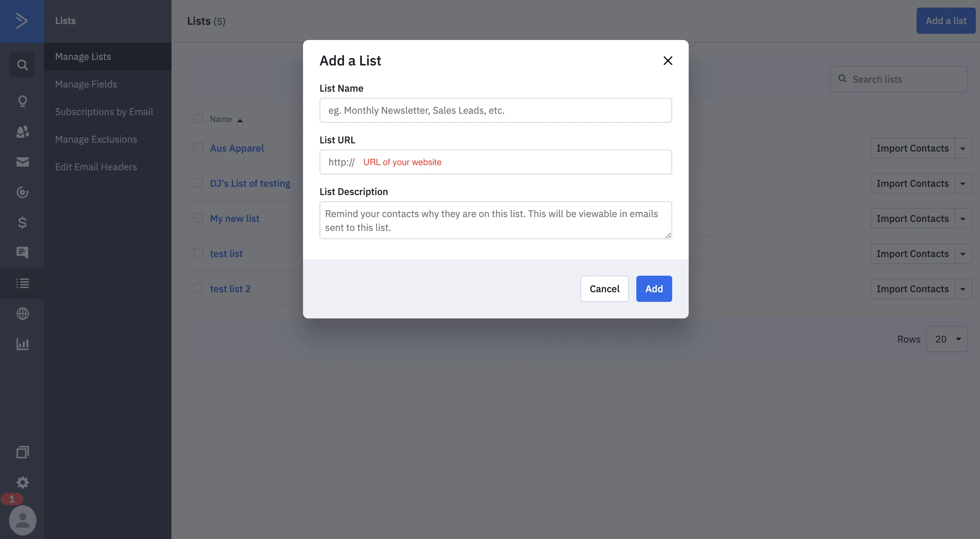This screenshot has height=539, width=980.
Task: Open the Deals dollar sign icon
Action: [x=22, y=222]
